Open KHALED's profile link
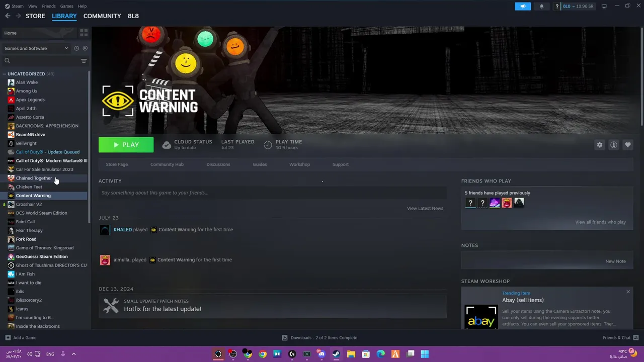The image size is (644, 362). [x=123, y=230]
